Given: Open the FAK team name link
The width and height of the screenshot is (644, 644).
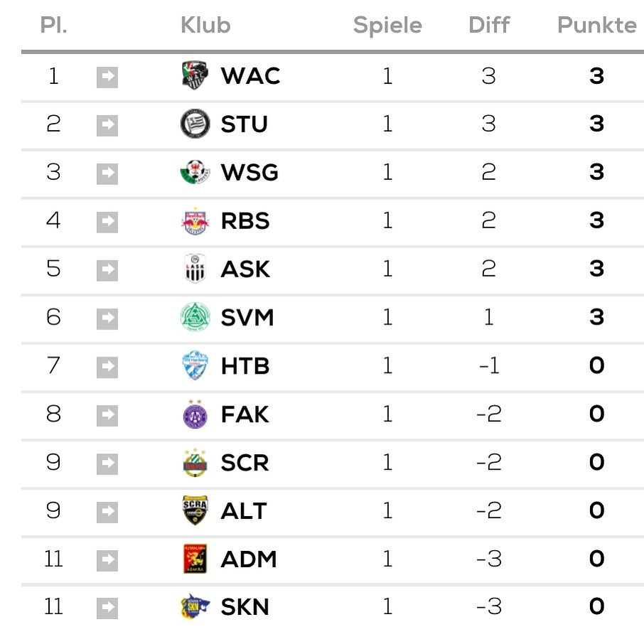Looking at the screenshot, I should coord(245,414).
